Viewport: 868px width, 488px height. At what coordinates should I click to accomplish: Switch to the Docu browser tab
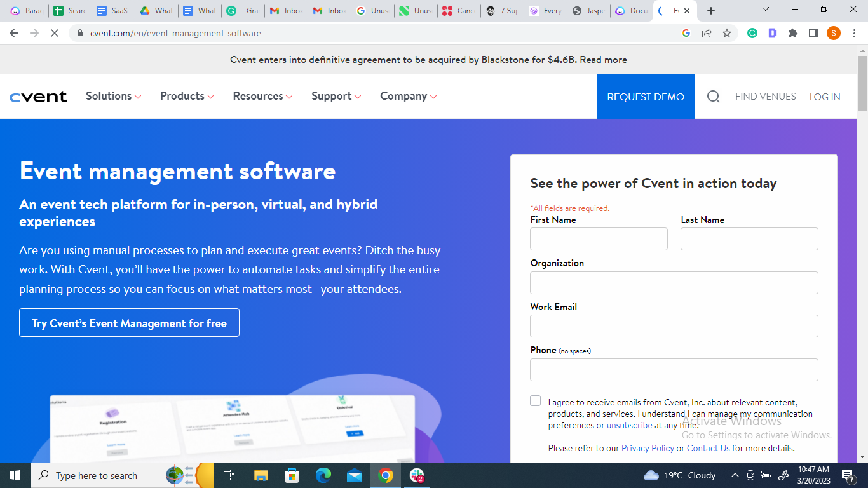[631, 11]
